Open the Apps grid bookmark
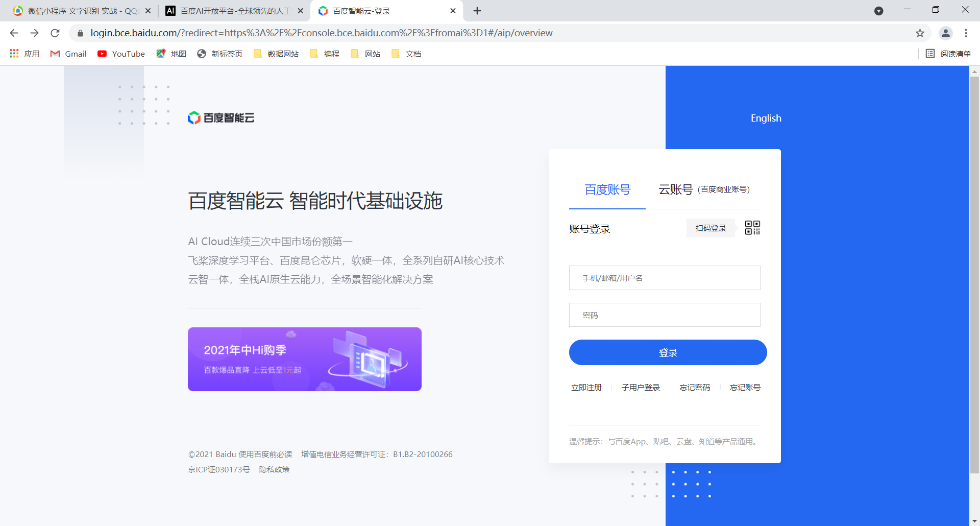This screenshot has width=980, height=526. pyautogui.click(x=24, y=54)
